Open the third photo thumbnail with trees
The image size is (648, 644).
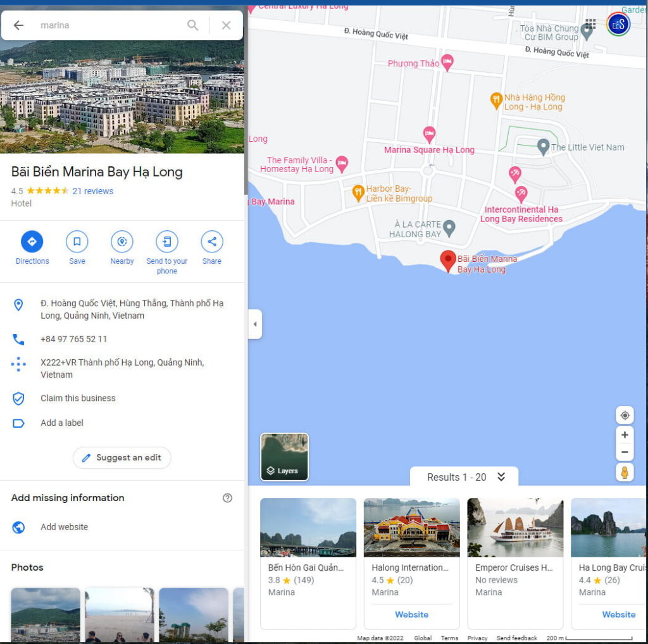[194, 615]
